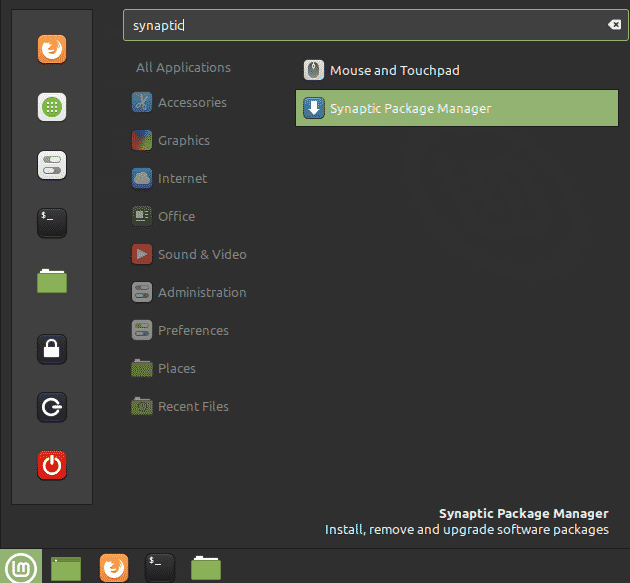Select All Applications category
Viewport: 630px width, 583px height.
183,68
